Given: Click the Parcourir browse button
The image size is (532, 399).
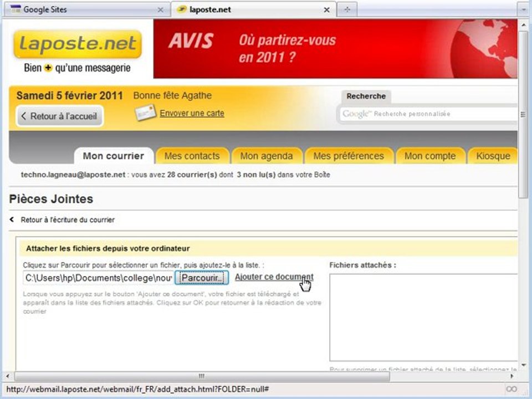Looking at the screenshot, I should (x=202, y=278).
